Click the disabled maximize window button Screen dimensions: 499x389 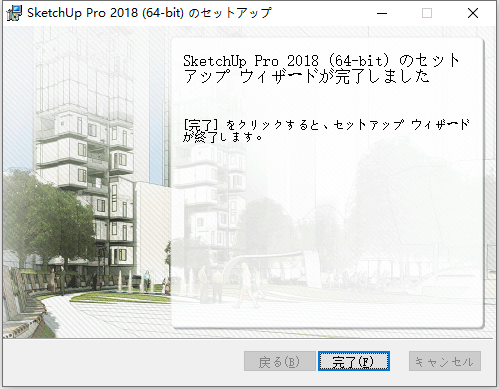[x=427, y=13]
